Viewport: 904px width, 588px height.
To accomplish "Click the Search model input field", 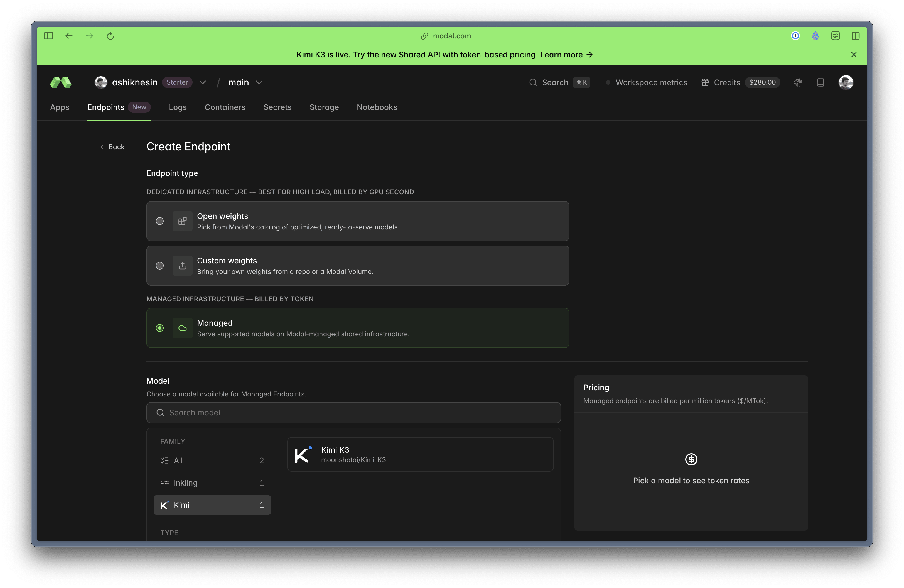I will pyautogui.click(x=353, y=413).
